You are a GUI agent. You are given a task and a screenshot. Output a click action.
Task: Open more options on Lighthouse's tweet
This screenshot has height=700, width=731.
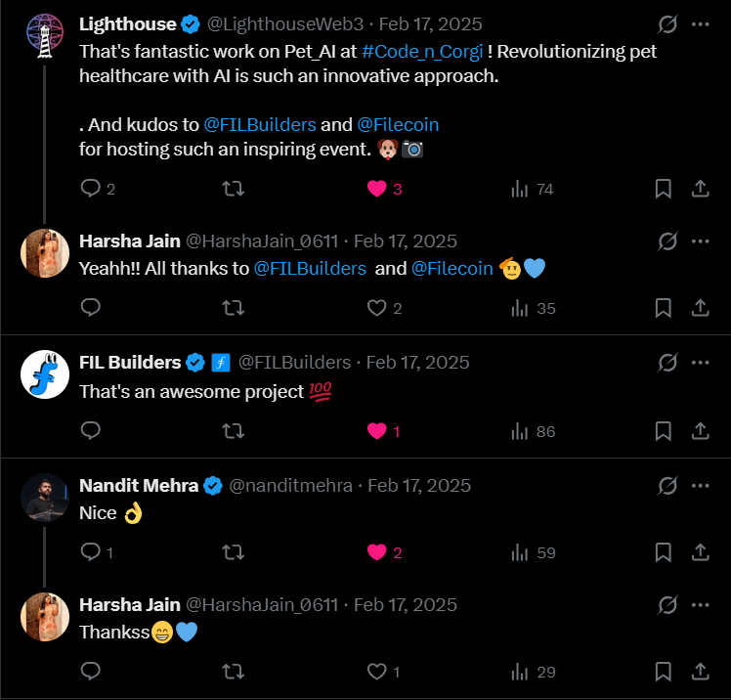(x=701, y=23)
